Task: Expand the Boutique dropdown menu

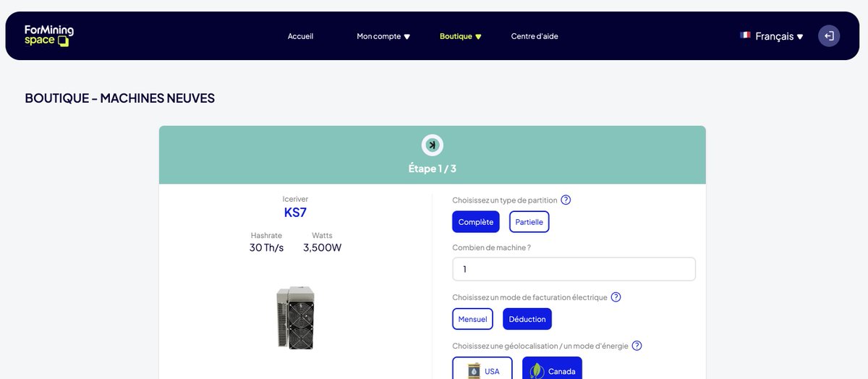Action: (x=460, y=36)
